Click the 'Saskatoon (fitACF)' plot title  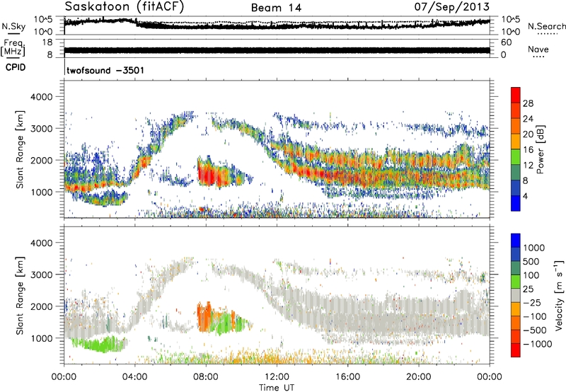point(125,6)
